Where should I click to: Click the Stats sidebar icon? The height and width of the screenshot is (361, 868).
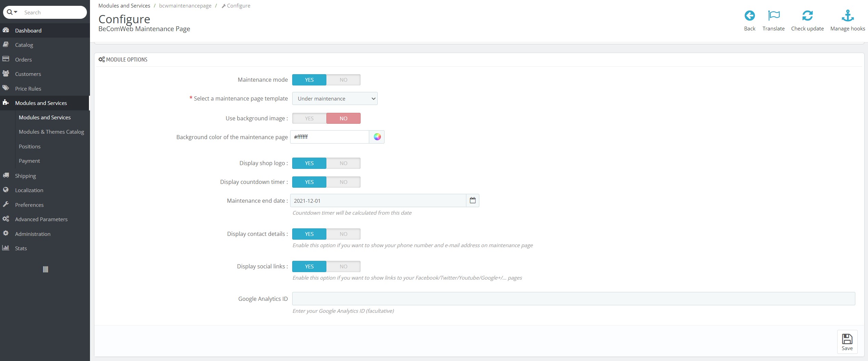click(x=6, y=248)
